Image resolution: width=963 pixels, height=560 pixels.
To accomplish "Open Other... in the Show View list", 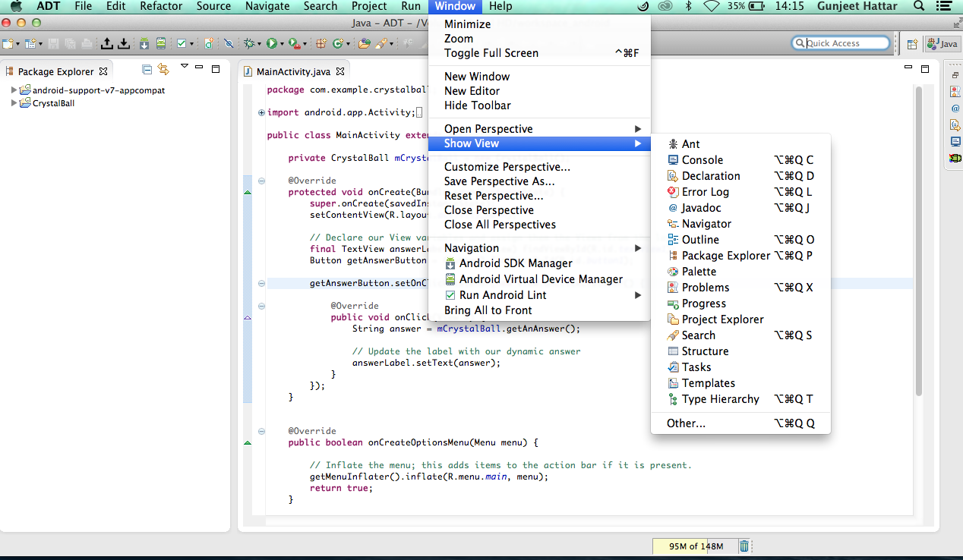I will [686, 423].
